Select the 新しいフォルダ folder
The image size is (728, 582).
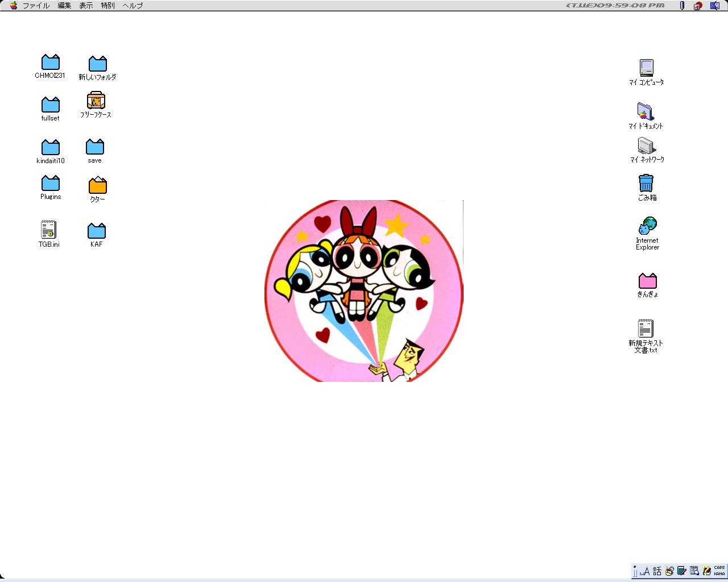(97, 68)
